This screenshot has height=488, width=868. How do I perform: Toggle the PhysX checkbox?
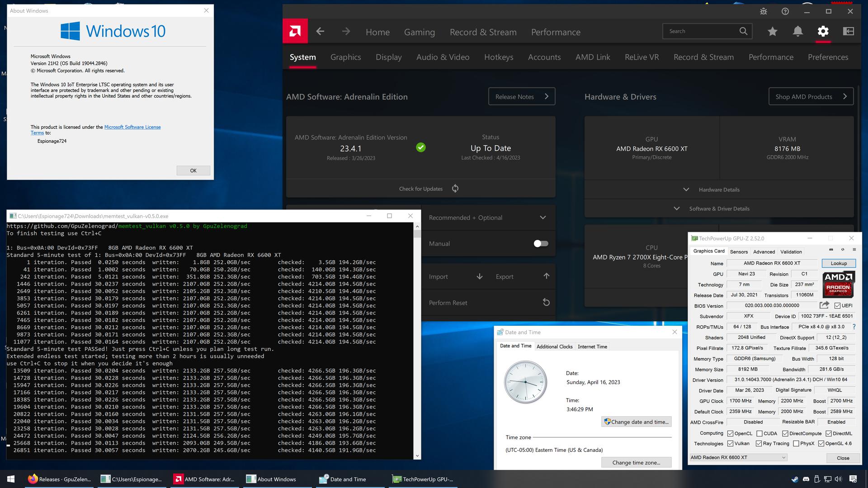[796, 444]
